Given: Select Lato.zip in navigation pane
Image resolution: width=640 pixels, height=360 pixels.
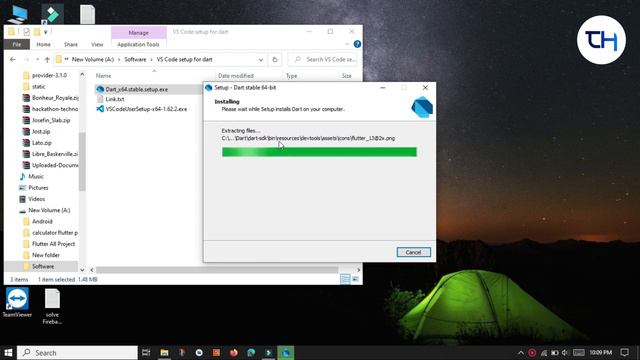Looking at the screenshot, I should pos(42,143).
